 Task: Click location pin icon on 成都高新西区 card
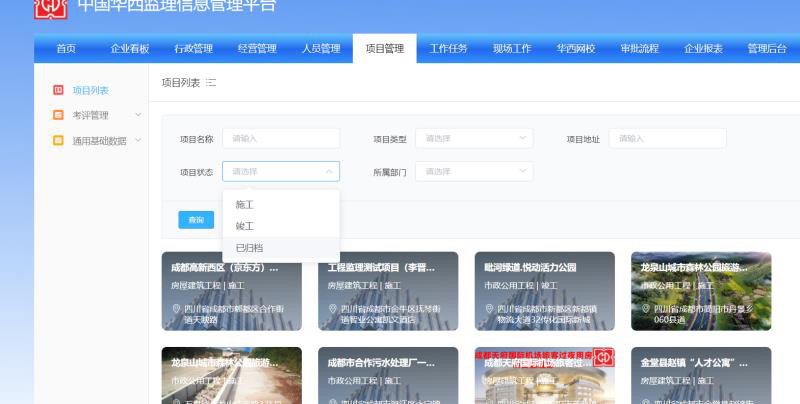point(176,309)
